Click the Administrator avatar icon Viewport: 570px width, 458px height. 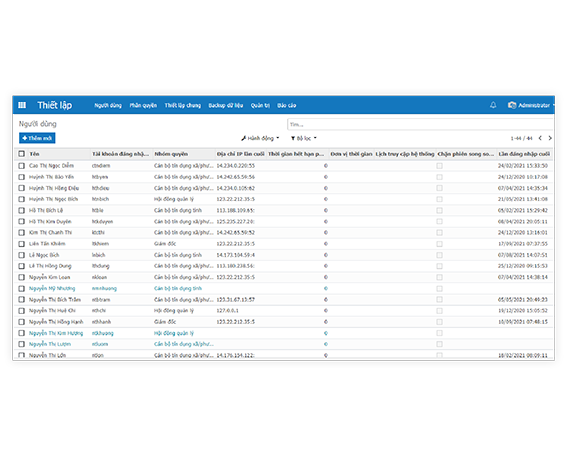coord(512,105)
